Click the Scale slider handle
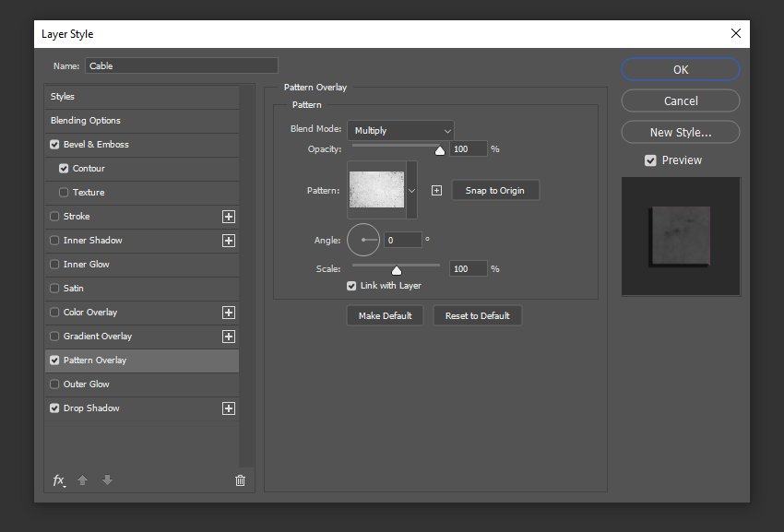Screen dimensions: 784x532 click(x=397, y=270)
